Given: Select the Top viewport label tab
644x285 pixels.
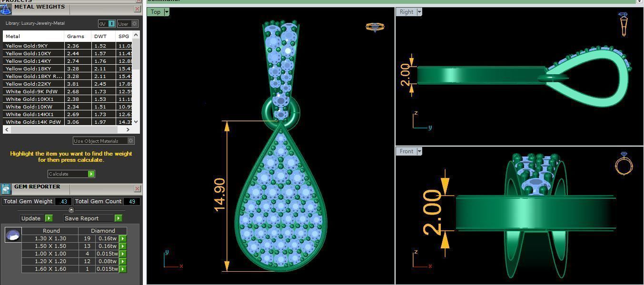Looking at the screenshot, I should click(x=156, y=12).
